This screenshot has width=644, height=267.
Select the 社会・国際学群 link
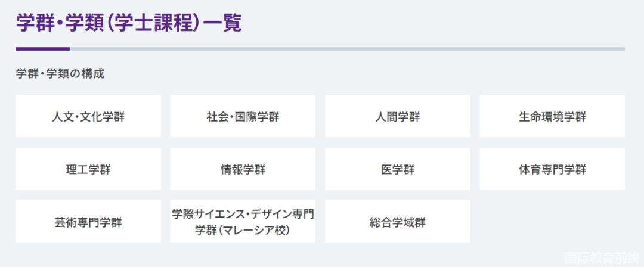[x=243, y=116]
